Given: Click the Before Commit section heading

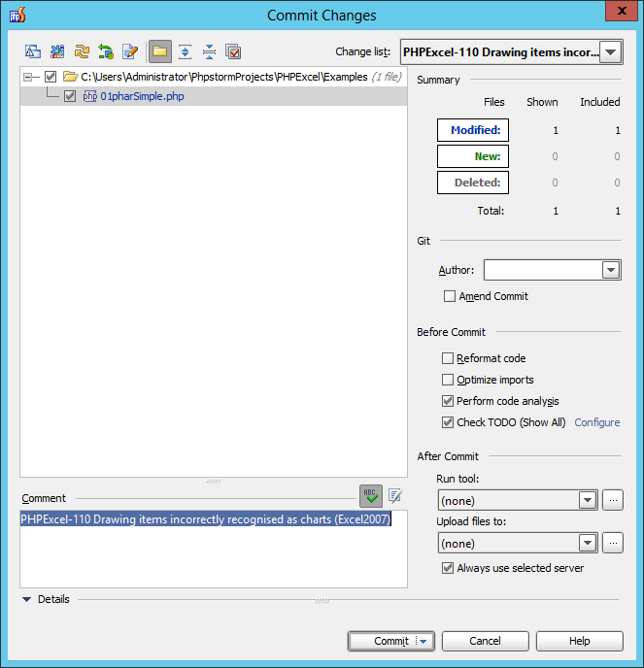Looking at the screenshot, I should 451,332.
